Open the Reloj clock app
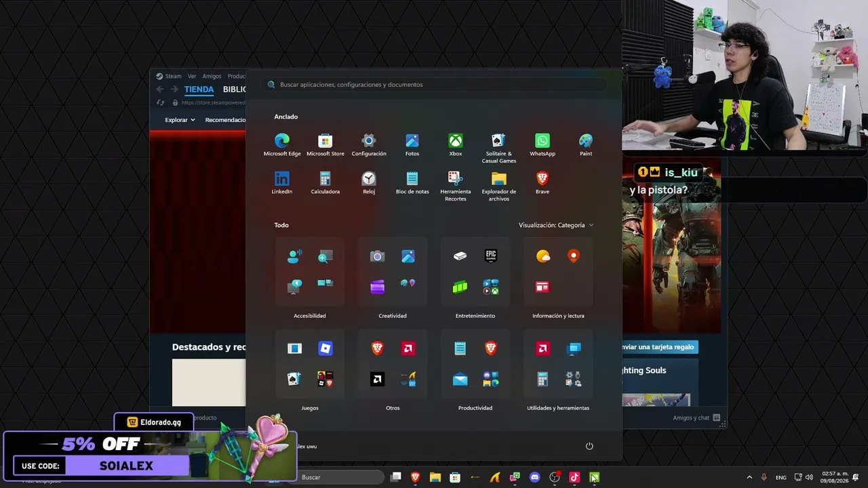 pyautogui.click(x=369, y=183)
